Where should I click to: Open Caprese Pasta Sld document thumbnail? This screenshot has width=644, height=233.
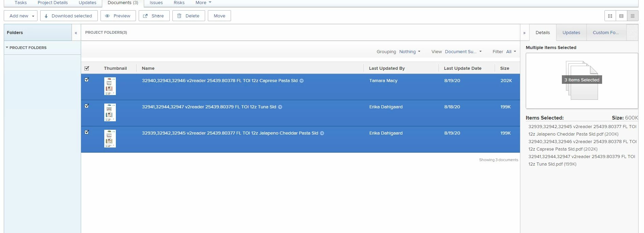tap(110, 86)
